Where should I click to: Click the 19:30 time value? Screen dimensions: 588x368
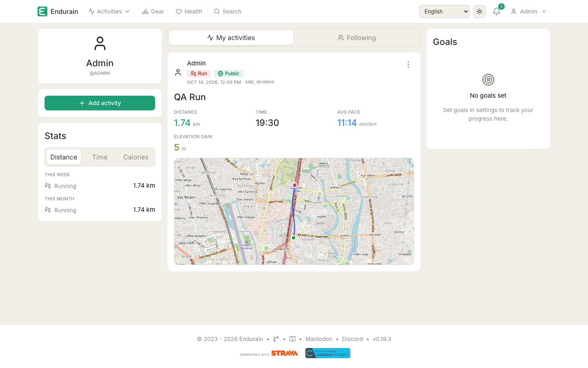(x=267, y=123)
